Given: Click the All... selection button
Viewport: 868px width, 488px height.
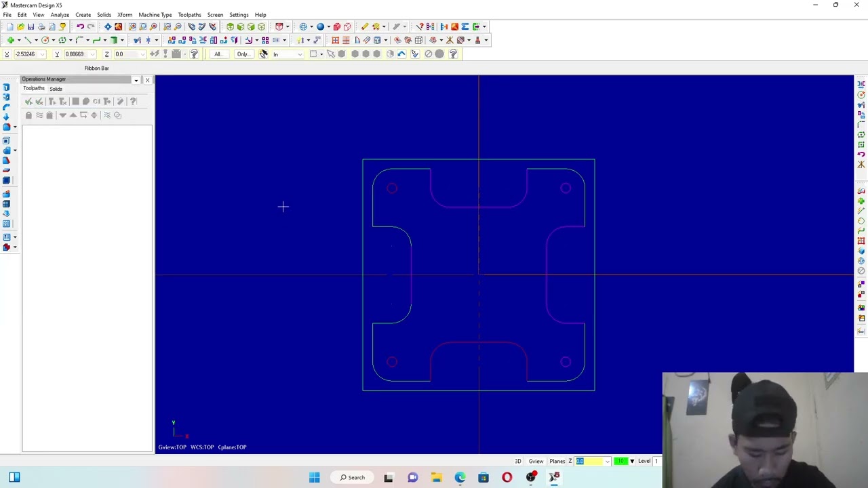Looking at the screenshot, I should pos(218,54).
